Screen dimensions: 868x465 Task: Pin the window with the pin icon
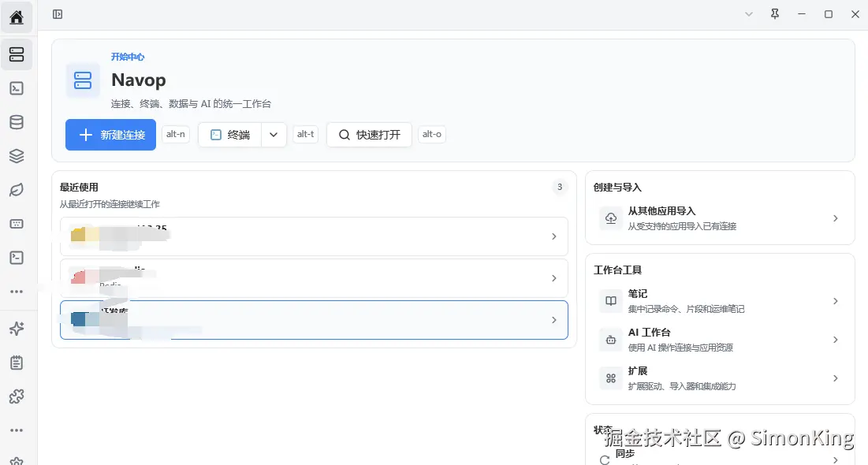tap(775, 14)
